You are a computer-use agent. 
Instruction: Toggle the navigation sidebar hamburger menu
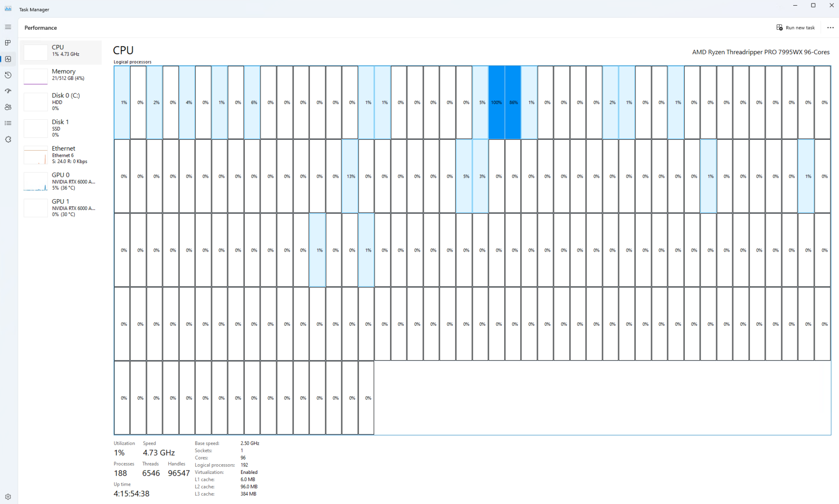coord(8,27)
